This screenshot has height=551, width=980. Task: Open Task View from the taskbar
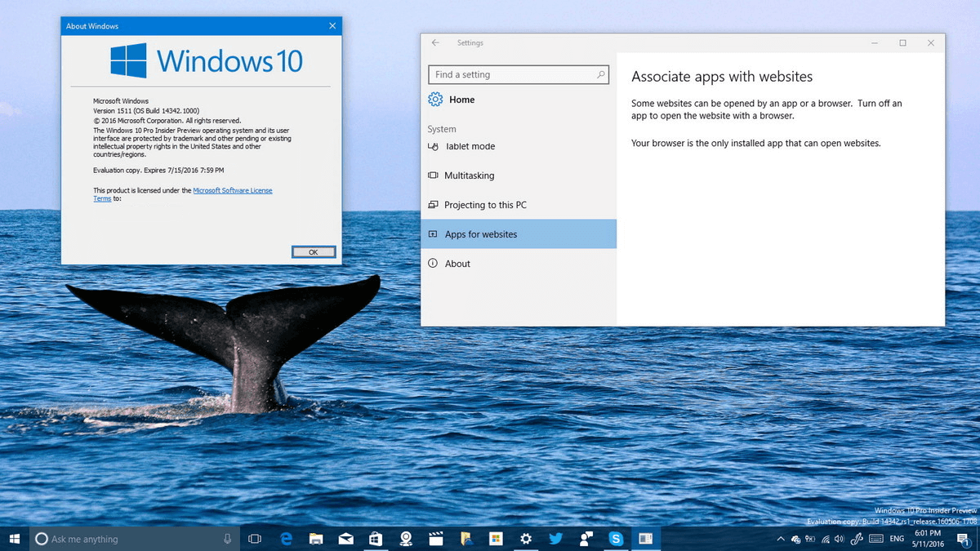click(255, 539)
